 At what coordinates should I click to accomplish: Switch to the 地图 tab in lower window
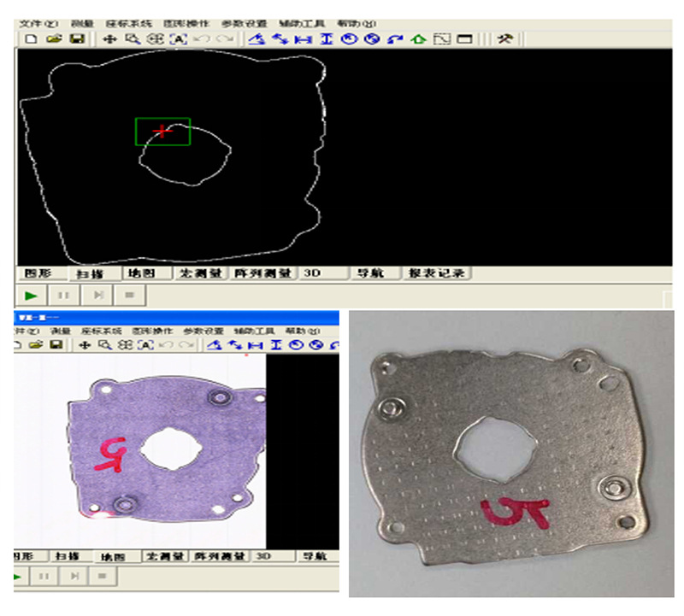coord(113,556)
